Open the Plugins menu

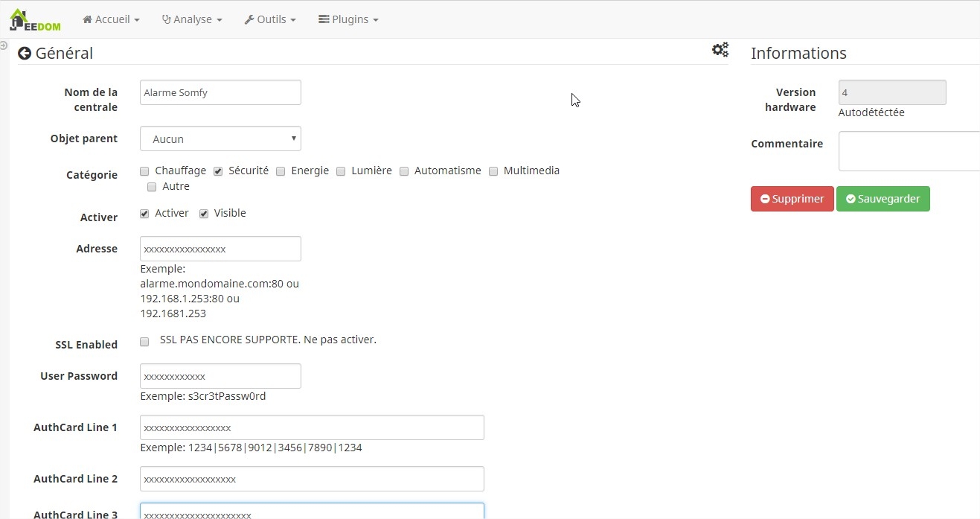click(x=348, y=19)
